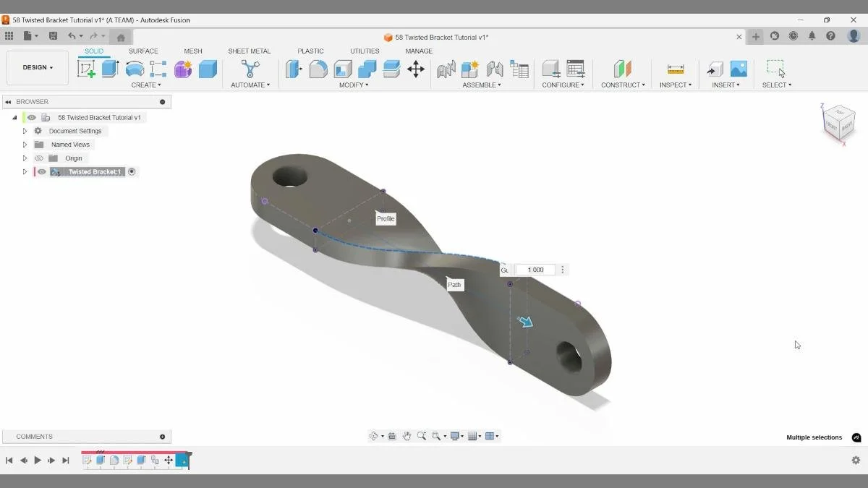This screenshot has width=868, height=488.
Task: Click the three-dot options beside the angle value
Action: tap(562, 269)
